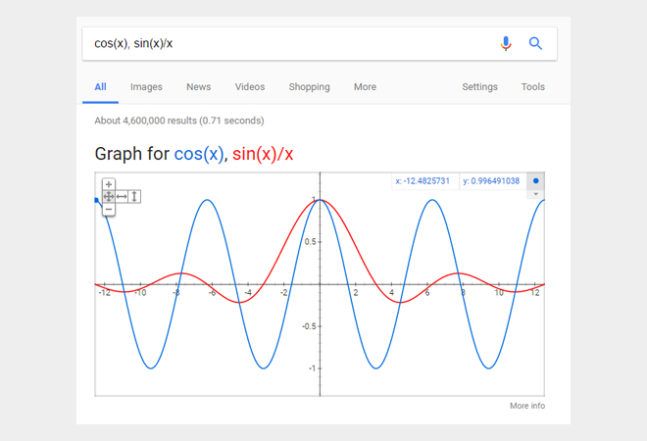
Task: Switch to the News tab
Action: pos(198,87)
